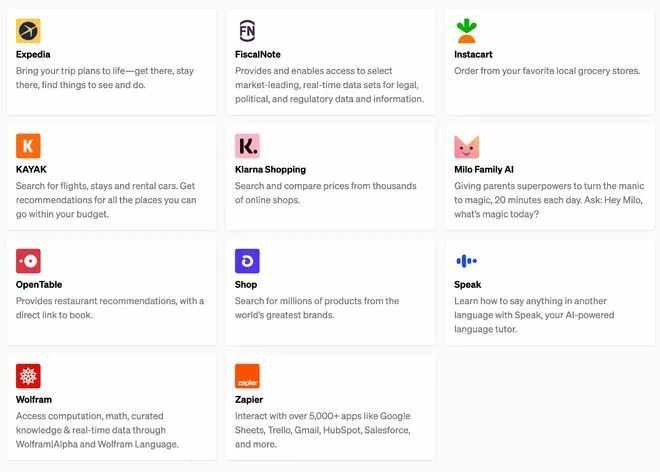Screen dimensions: 660x472
Task: Open the red Wolfram snowflake icon
Action: [28, 376]
